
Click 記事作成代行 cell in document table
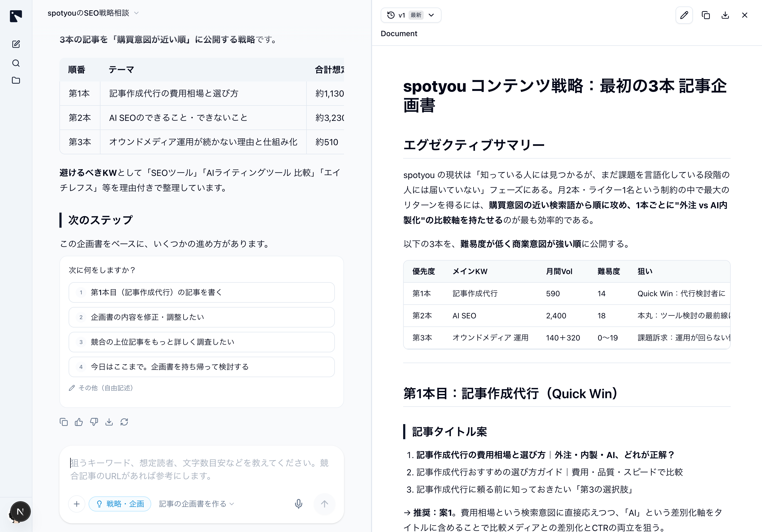pos(475,294)
